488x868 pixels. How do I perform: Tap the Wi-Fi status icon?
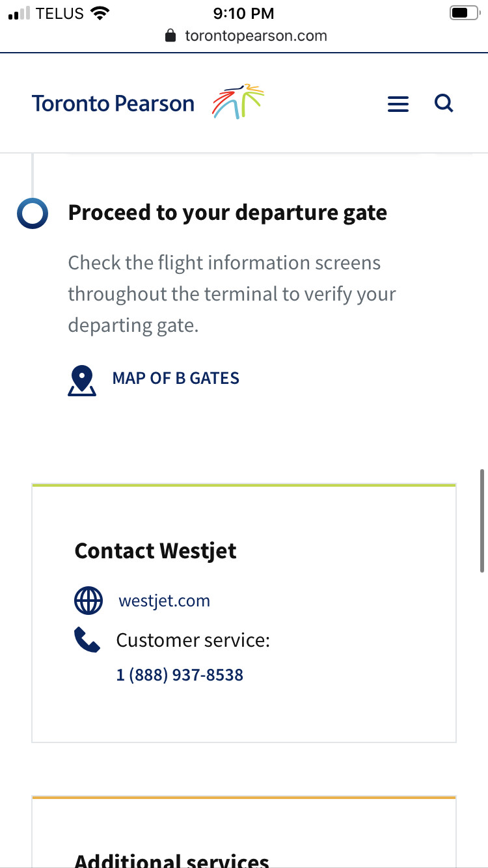pos(100,13)
